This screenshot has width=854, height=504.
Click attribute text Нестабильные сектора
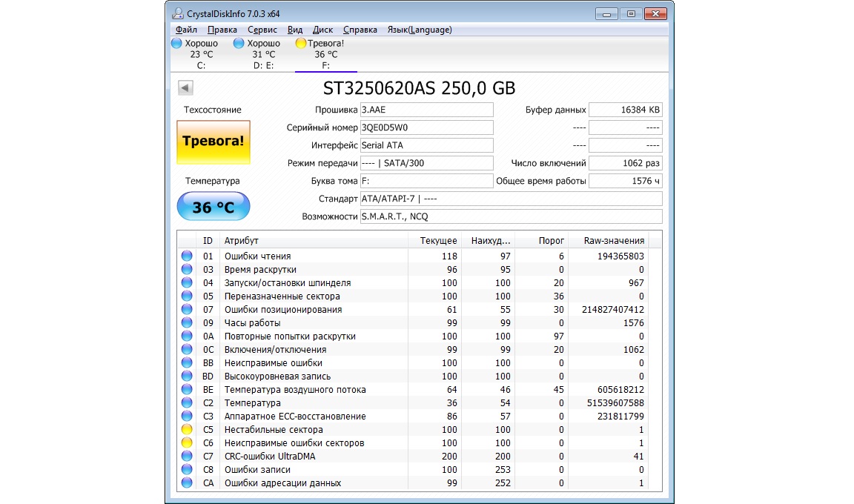pos(274,429)
